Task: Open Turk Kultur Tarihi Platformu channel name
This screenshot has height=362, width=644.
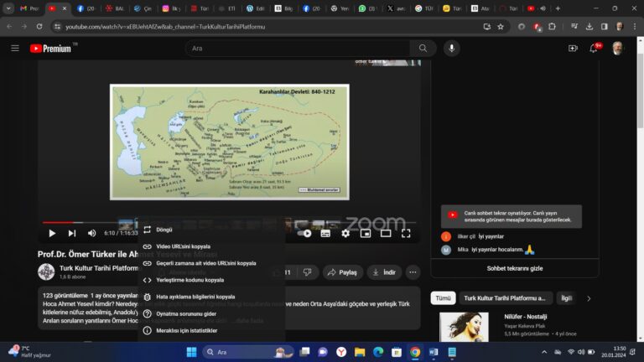Action: (x=99, y=268)
